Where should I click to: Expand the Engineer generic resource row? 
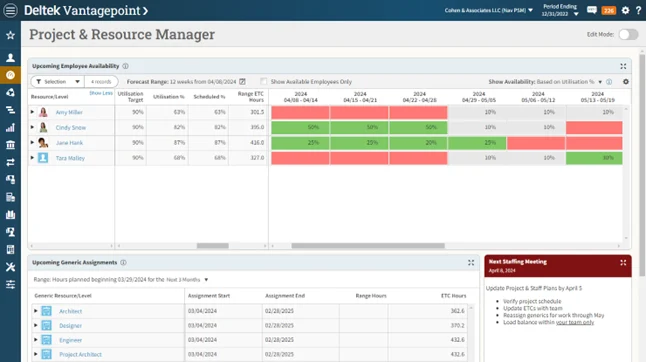coord(35,340)
